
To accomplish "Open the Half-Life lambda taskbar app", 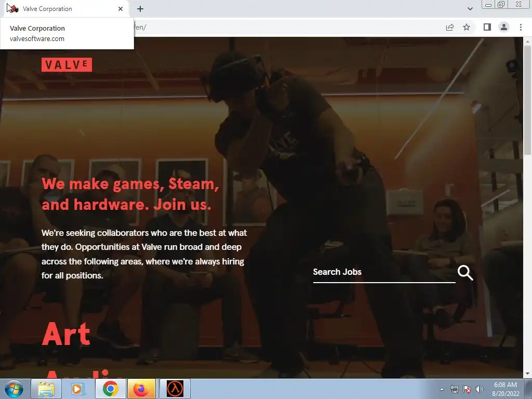I will click(x=175, y=389).
